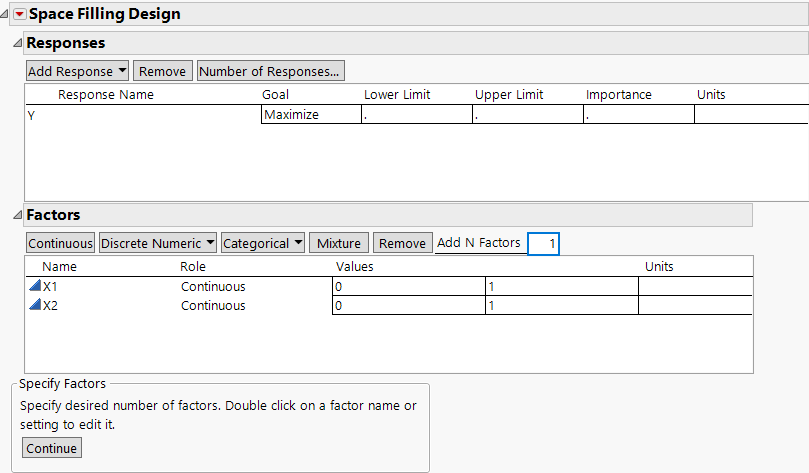Click Remove button in Responses section

pos(162,71)
